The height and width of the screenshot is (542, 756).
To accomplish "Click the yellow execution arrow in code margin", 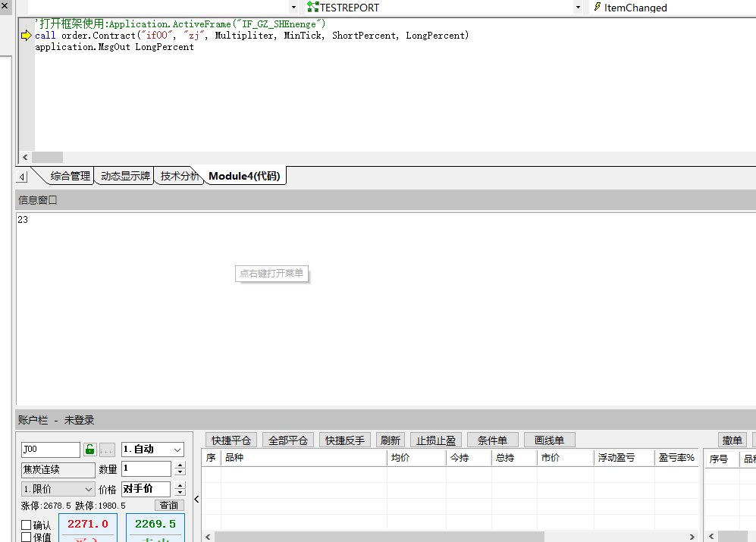I will tap(27, 36).
